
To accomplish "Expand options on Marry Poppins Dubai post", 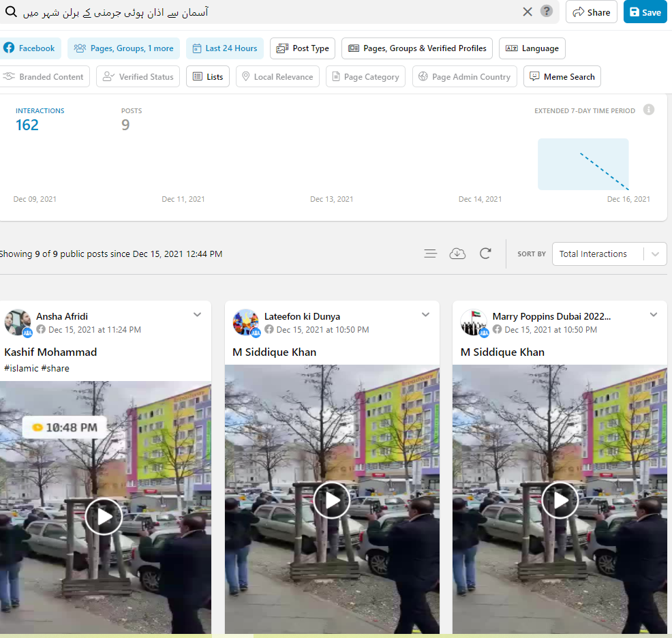I will (x=653, y=315).
